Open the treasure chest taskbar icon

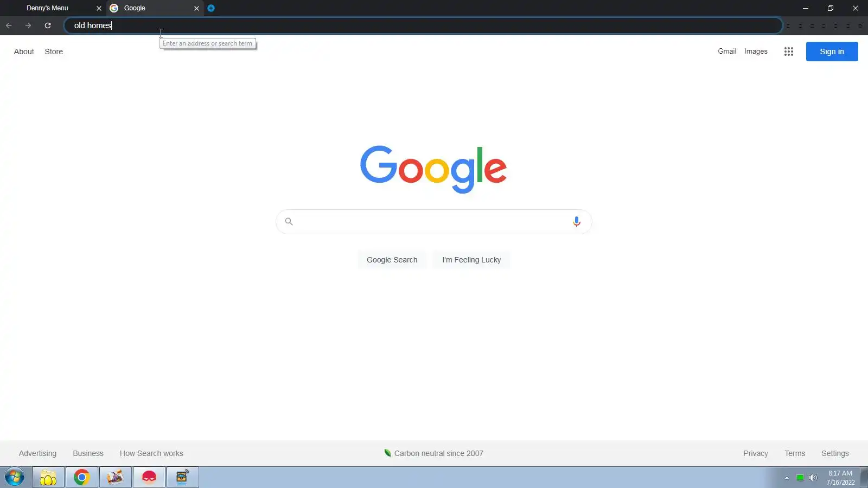coord(183,477)
